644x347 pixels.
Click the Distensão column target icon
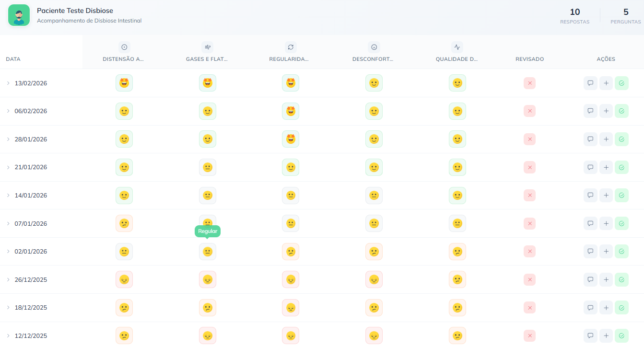point(124,47)
